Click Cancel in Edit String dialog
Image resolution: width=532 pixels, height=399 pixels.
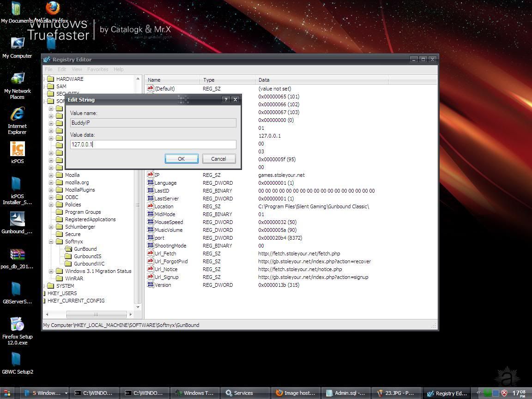(x=218, y=159)
